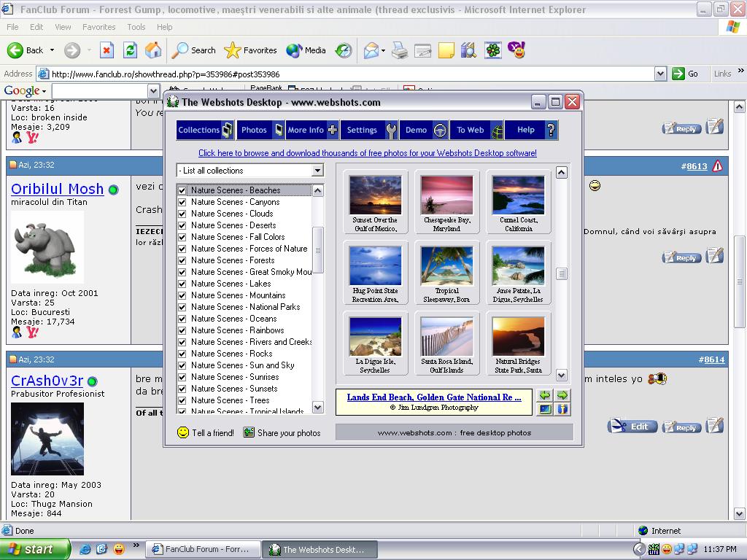Expand the Links toolbar chevron
Screen dimensions: 747x560
[x=741, y=71]
